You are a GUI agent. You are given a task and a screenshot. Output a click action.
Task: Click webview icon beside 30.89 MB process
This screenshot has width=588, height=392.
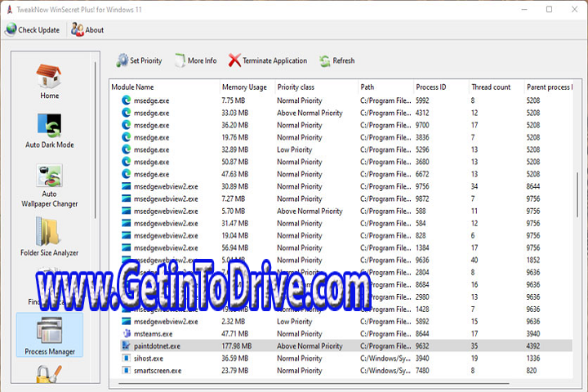tap(127, 186)
